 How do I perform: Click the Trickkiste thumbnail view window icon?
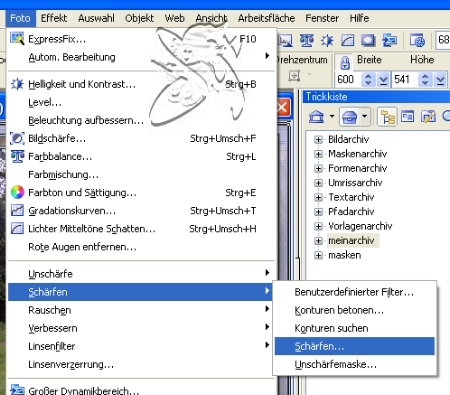tap(407, 117)
